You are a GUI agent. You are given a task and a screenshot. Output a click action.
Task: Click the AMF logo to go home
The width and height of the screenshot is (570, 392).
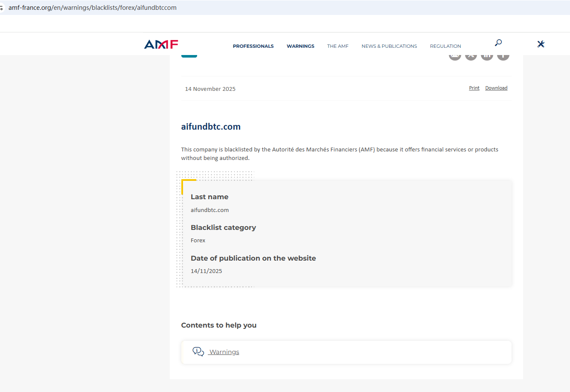click(161, 44)
